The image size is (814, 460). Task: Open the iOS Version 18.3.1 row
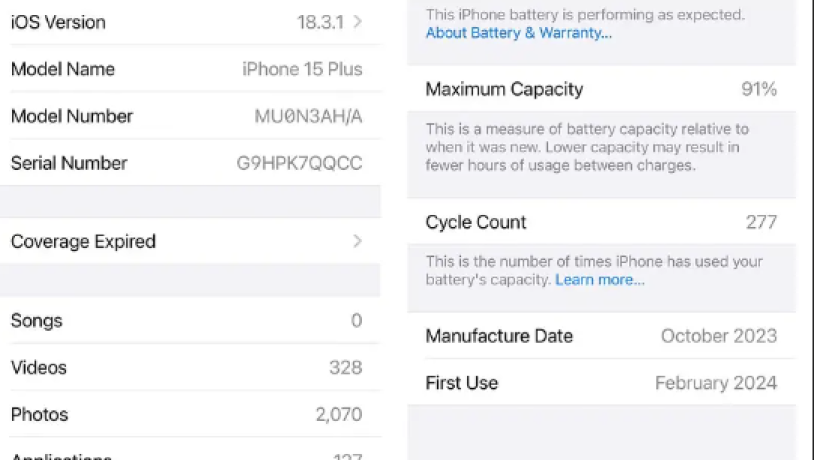pyautogui.click(x=190, y=22)
